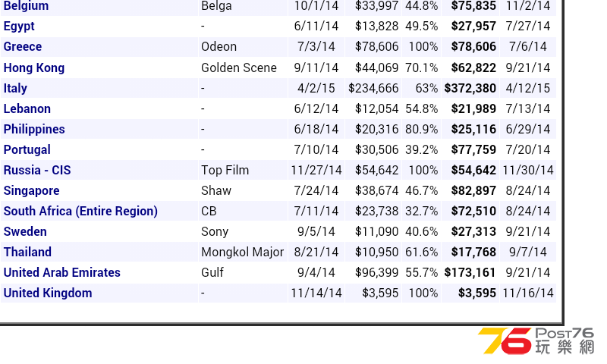Open the United Arab Emirates link
607x364 pixels.
click(x=62, y=273)
